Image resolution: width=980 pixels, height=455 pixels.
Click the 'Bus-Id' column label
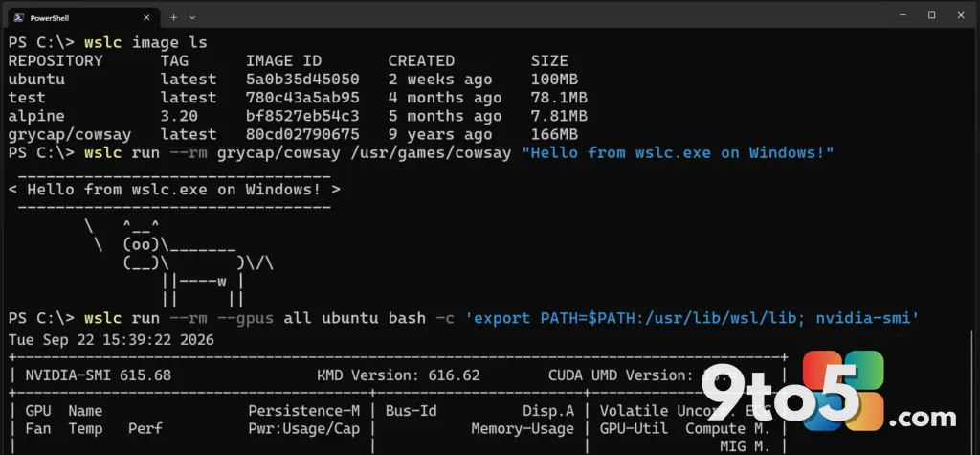(x=411, y=411)
